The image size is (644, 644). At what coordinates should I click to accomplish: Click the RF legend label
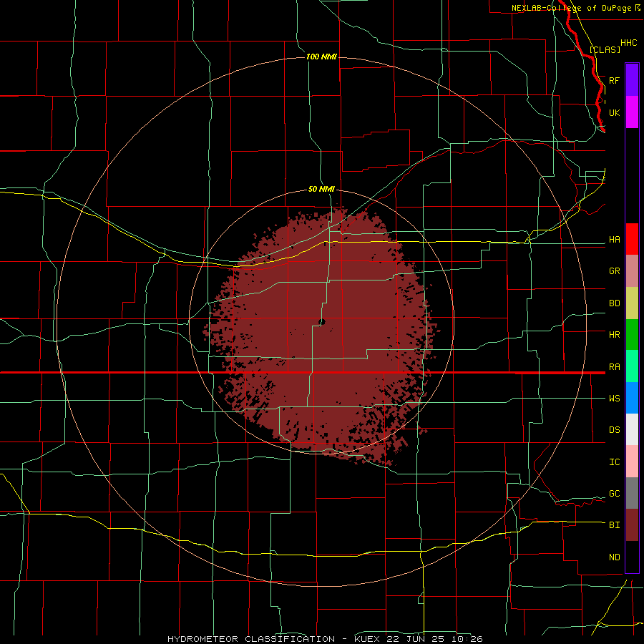(614, 80)
